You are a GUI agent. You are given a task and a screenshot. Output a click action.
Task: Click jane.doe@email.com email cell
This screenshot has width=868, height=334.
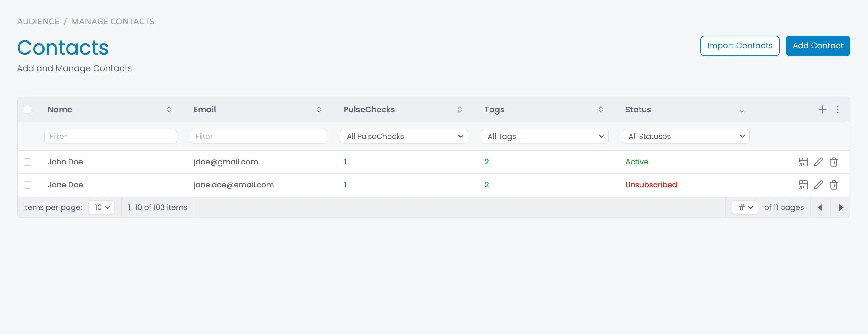tap(233, 185)
